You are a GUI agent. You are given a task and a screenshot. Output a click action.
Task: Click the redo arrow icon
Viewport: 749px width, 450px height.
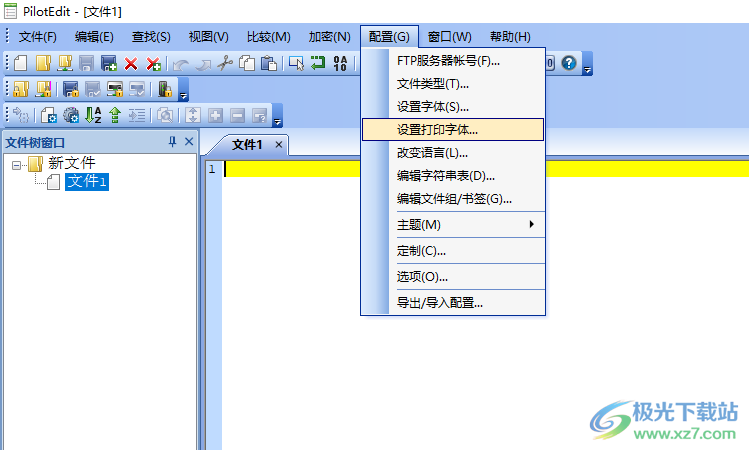point(203,64)
